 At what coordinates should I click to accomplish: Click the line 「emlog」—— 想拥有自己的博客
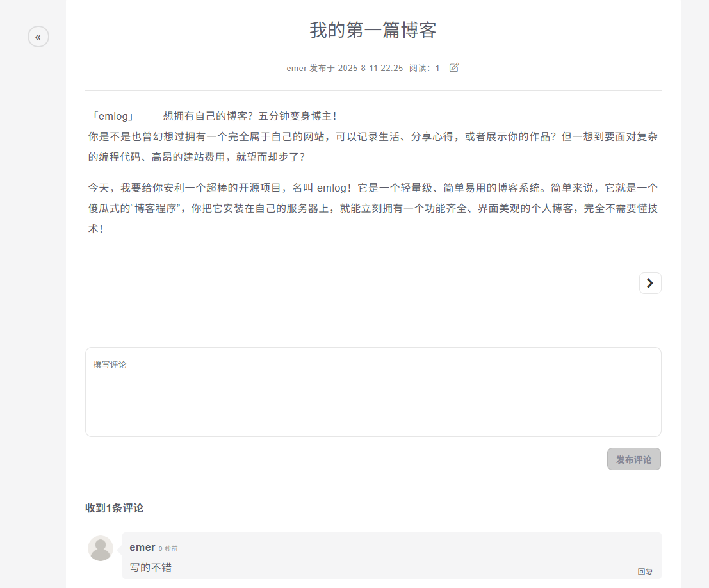[x=213, y=116]
